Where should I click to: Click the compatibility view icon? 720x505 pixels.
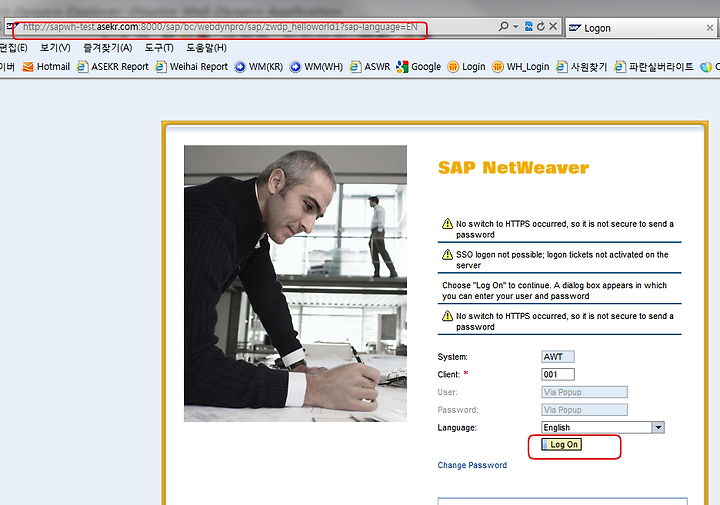tap(529, 27)
